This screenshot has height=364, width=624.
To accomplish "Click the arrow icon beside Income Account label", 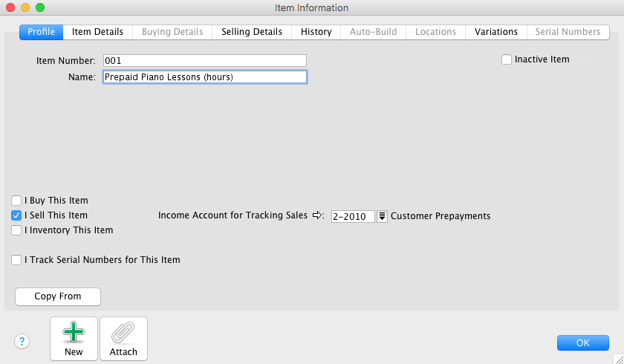I will point(318,216).
